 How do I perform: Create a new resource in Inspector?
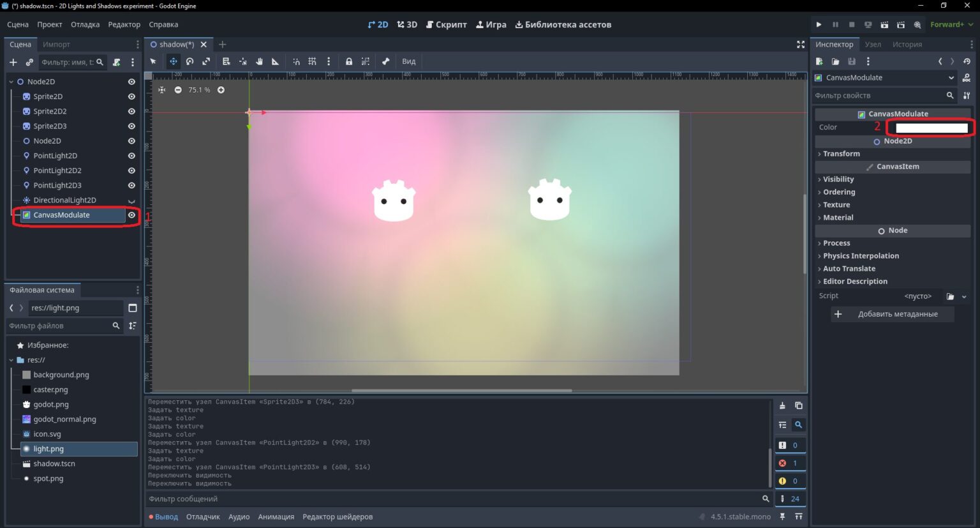[819, 61]
